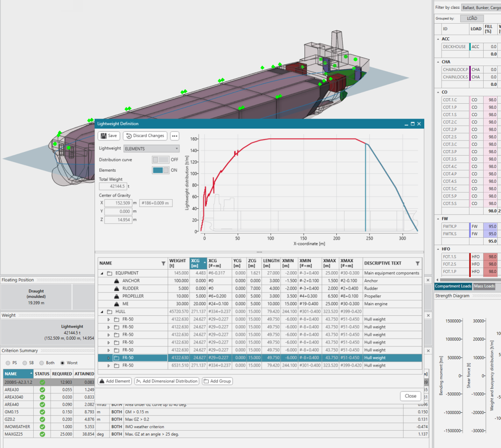Turn off the Elements toggle
The height and width of the screenshot is (448, 501).
(x=161, y=169)
